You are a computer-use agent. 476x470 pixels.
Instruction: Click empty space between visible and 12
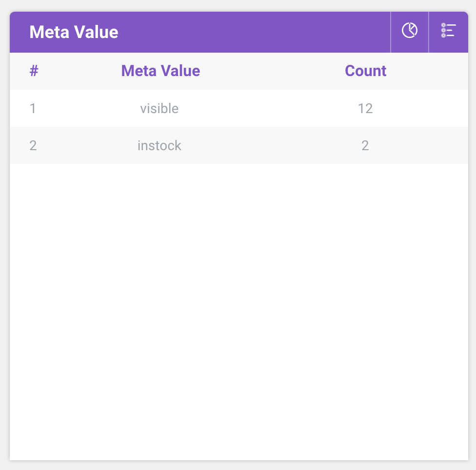tap(263, 108)
